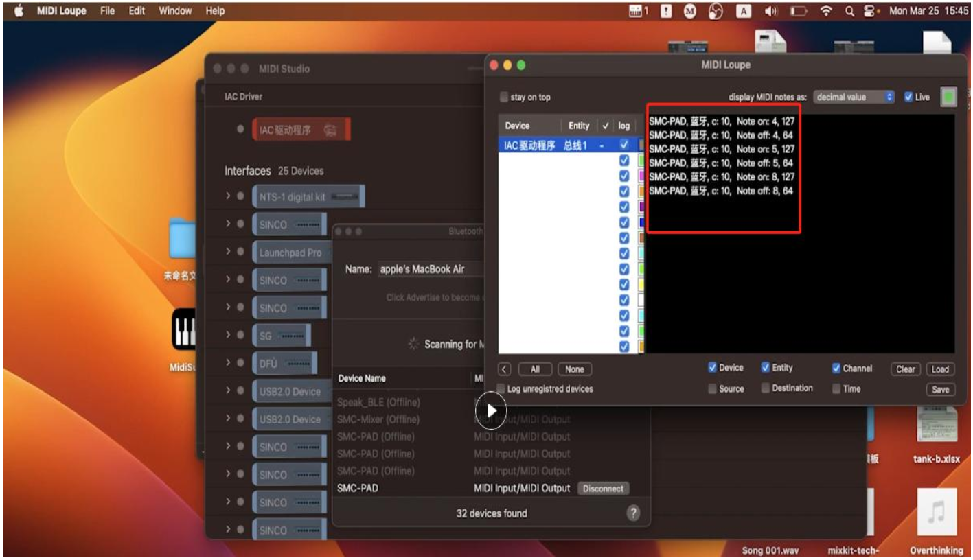
Task: Toggle log checkbox in IAC 驱动程序 row
Action: [623, 145]
